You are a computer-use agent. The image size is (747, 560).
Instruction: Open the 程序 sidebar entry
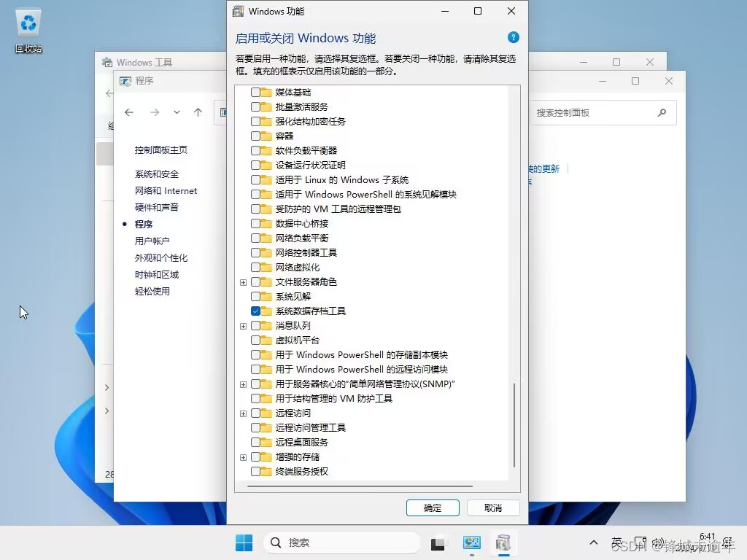pos(144,225)
